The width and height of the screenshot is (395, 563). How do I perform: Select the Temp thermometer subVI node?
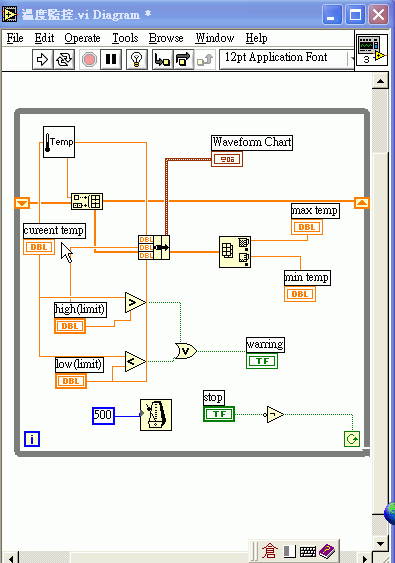[x=59, y=142]
